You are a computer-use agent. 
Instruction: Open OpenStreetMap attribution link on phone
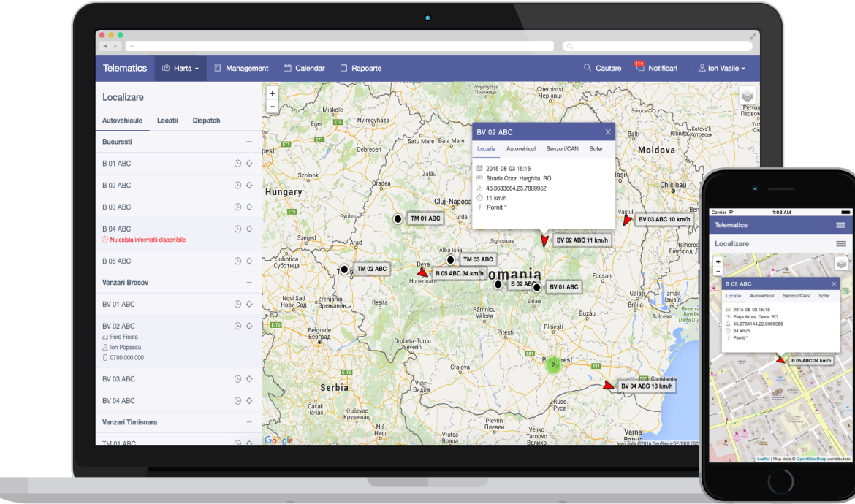(x=811, y=459)
